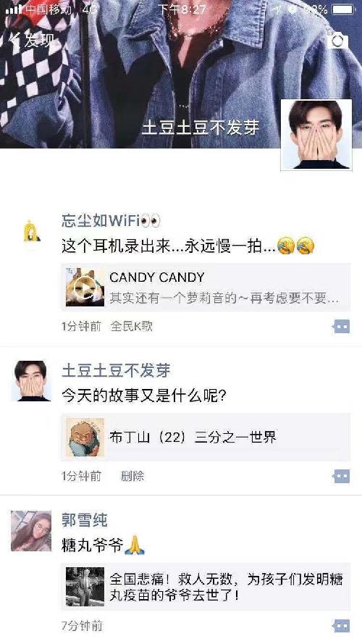Open comment menu on 土豆土豆不发芽's post
This screenshot has width=362, height=644.
341,477
